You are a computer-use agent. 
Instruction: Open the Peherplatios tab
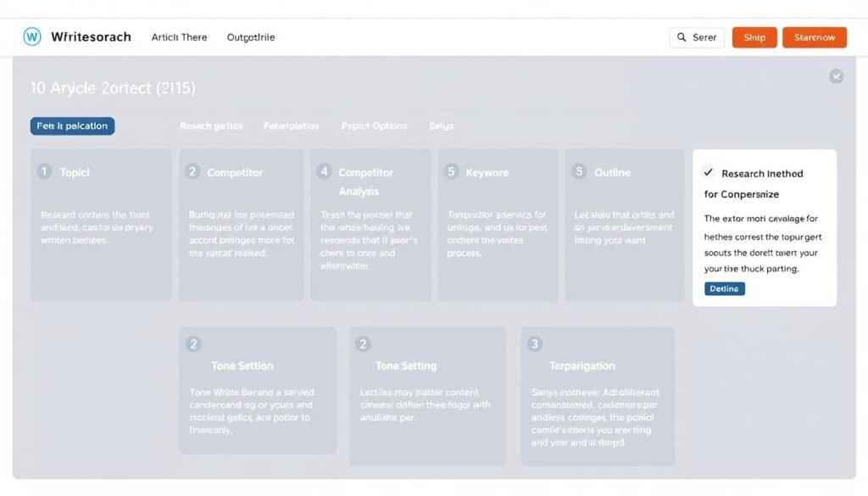click(x=292, y=125)
